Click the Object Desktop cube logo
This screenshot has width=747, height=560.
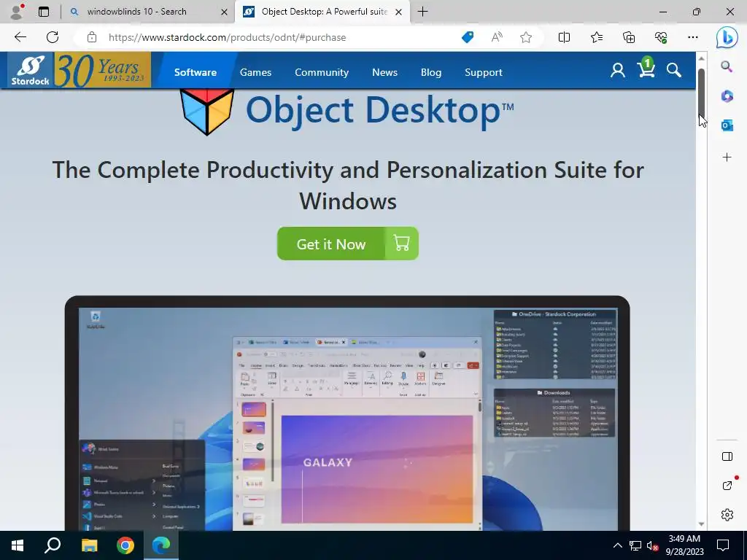pos(207,112)
